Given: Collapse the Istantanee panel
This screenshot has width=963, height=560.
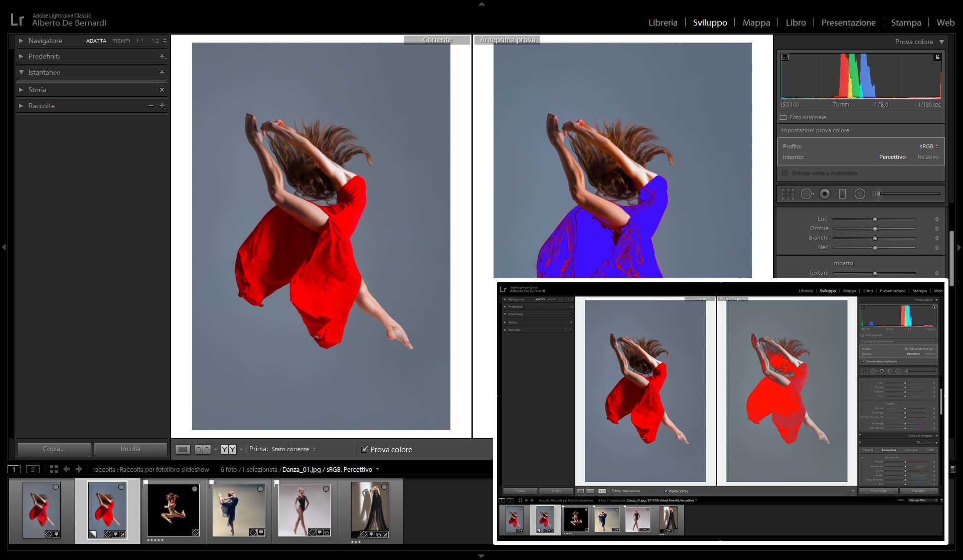Looking at the screenshot, I should pyautogui.click(x=21, y=72).
